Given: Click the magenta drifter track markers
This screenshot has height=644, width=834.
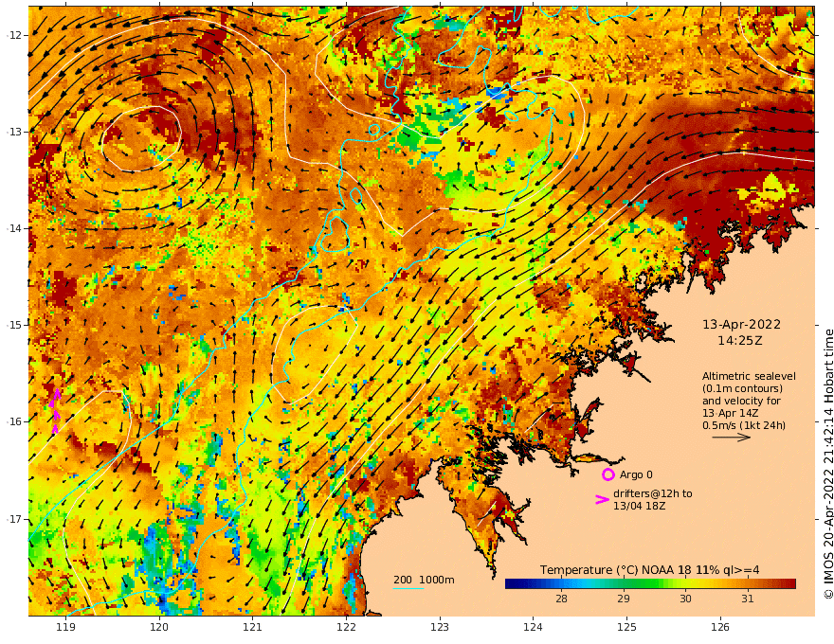Looking at the screenshot, I should (x=55, y=411).
